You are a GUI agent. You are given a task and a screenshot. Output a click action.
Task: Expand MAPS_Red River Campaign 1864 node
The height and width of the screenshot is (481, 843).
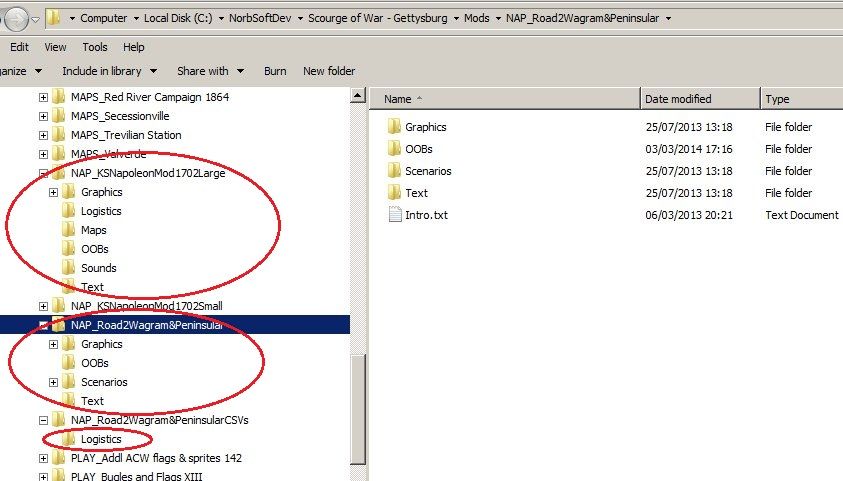click(x=44, y=97)
